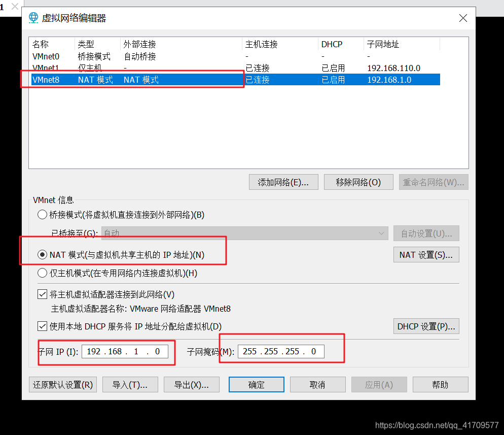Click the Virtual Network Editor globe icon

click(x=33, y=18)
